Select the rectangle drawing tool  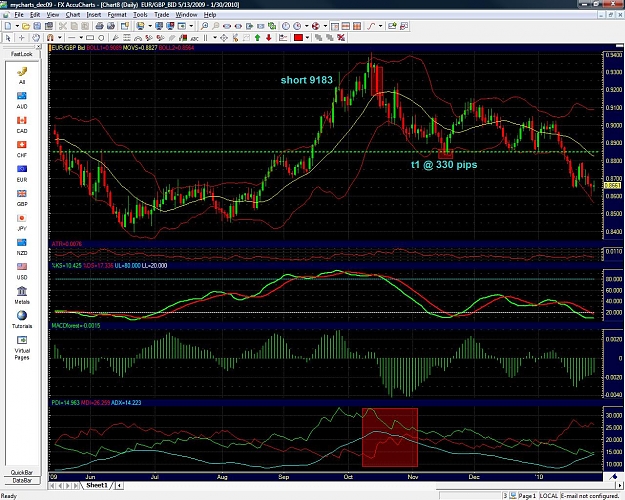[x=90, y=38]
